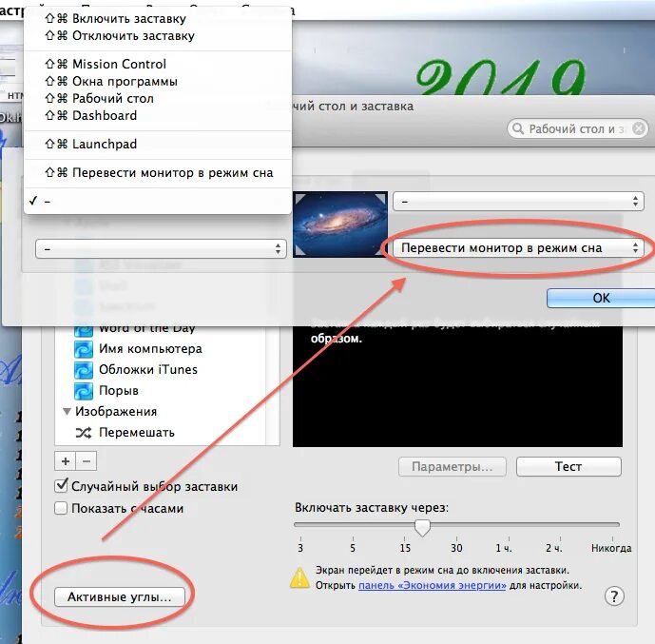Confirm hot corners with OK button
This screenshot has height=644, width=655.
[601, 298]
